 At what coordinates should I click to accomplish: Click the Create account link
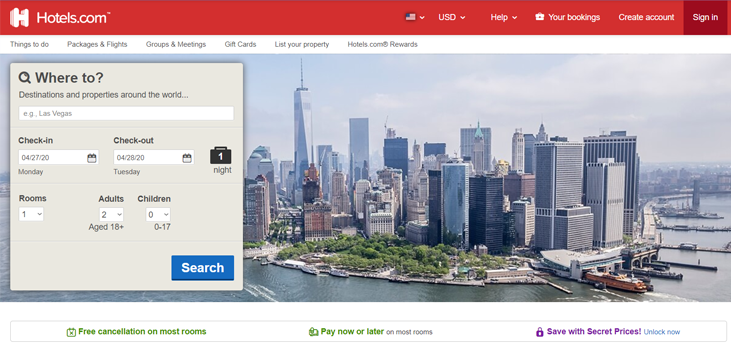[646, 17]
